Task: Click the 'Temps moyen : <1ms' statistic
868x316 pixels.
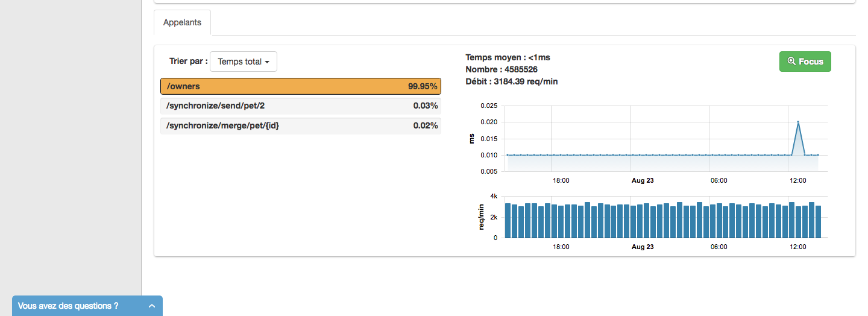Action: 508,57
